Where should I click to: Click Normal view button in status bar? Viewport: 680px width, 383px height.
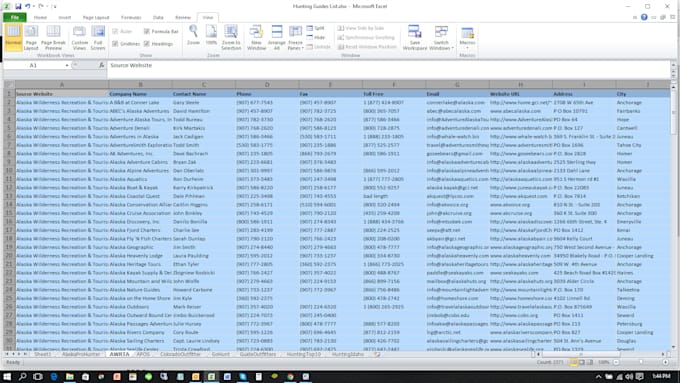(574, 362)
